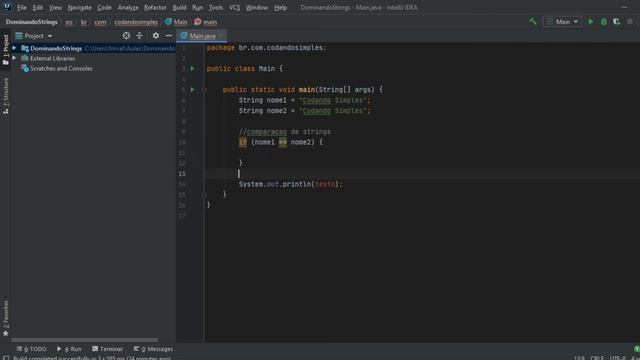Open the Navigate menu

coord(80,7)
